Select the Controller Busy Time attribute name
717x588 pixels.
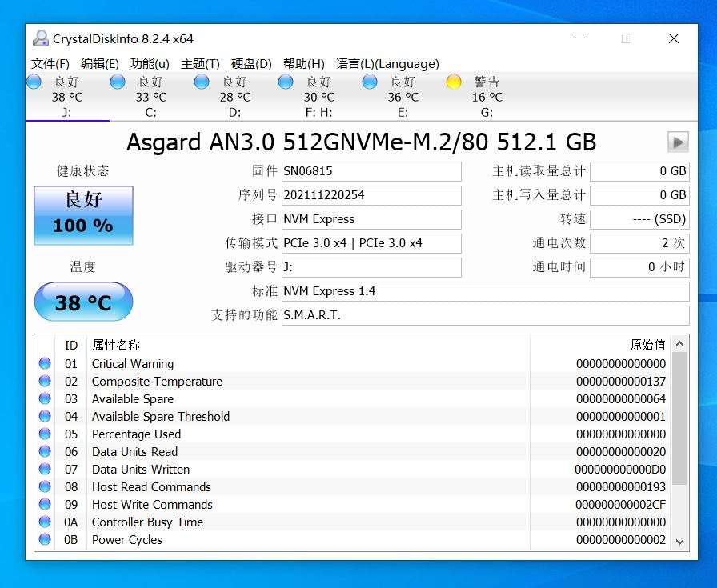click(147, 522)
